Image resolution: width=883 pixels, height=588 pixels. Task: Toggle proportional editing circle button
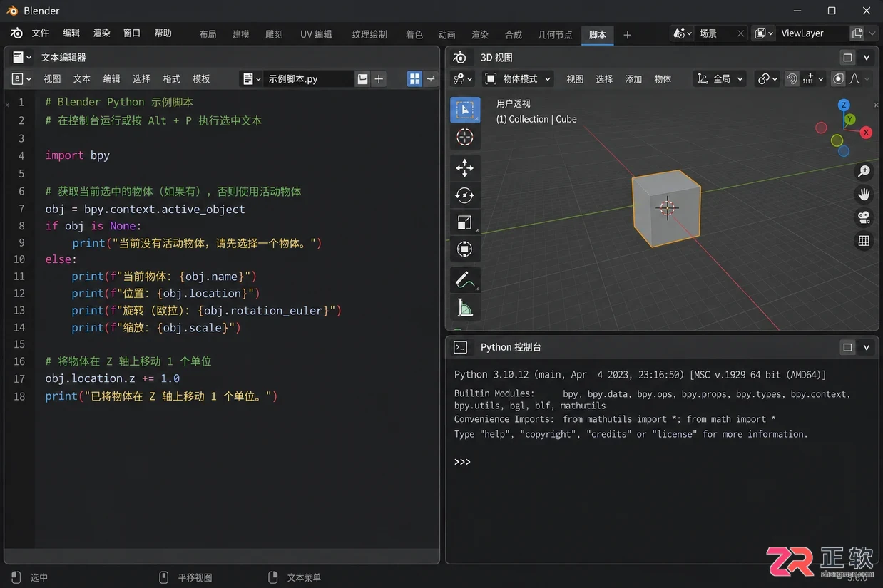click(x=839, y=79)
